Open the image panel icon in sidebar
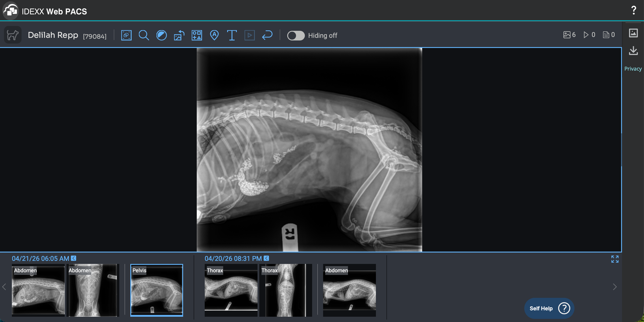 click(x=633, y=33)
